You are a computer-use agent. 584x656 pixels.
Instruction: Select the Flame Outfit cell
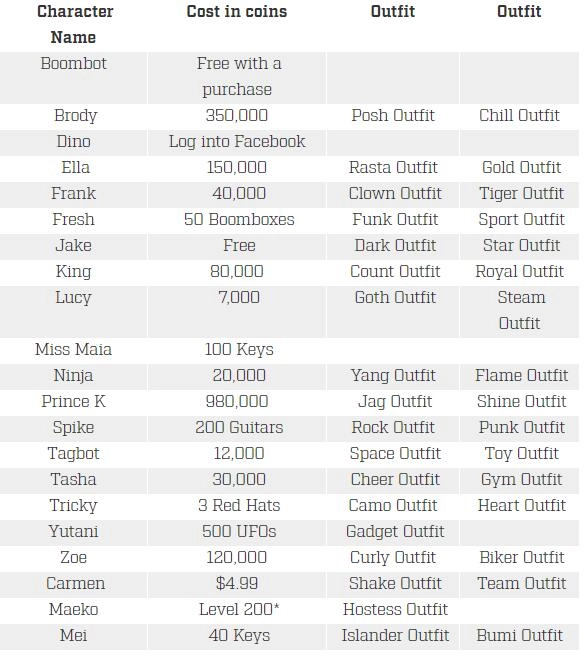(521, 375)
